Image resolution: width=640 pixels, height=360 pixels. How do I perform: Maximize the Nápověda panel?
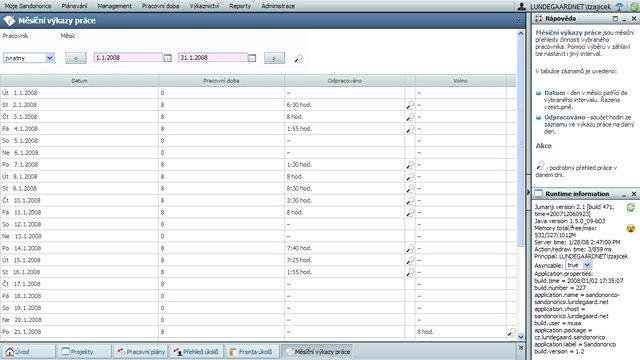click(x=615, y=19)
